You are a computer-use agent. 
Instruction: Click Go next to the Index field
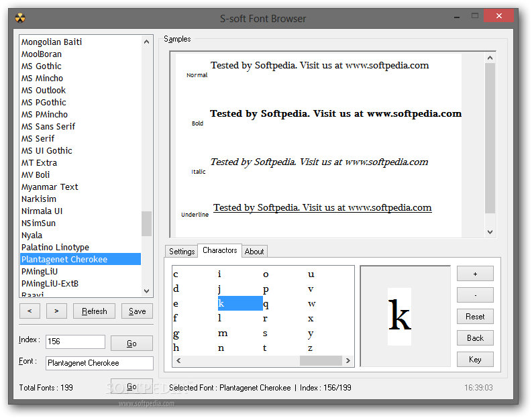click(x=131, y=343)
